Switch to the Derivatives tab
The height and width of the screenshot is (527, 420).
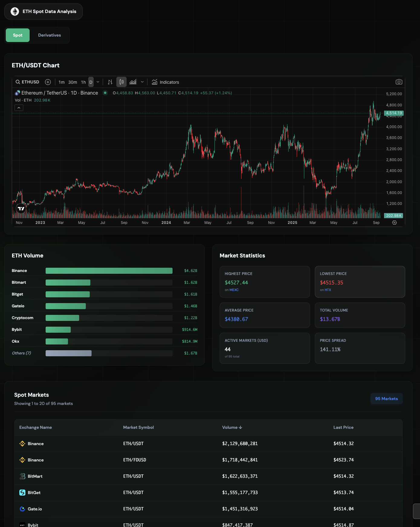click(x=50, y=35)
